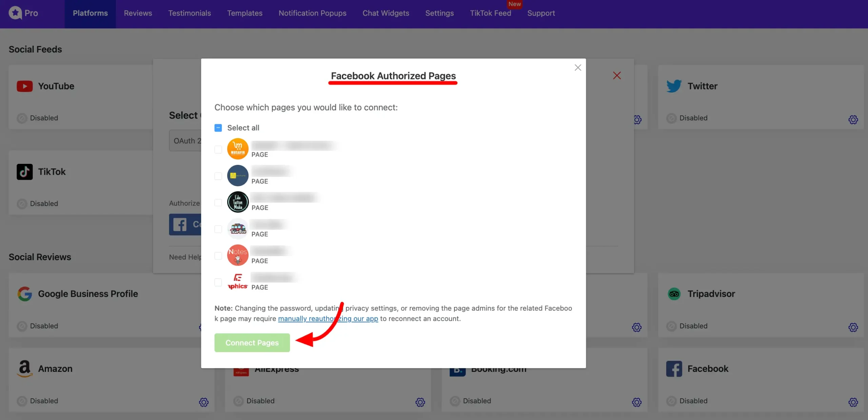Click Facebook Disabled status icon
Screen dimensions: 868x420
[671, 401]
